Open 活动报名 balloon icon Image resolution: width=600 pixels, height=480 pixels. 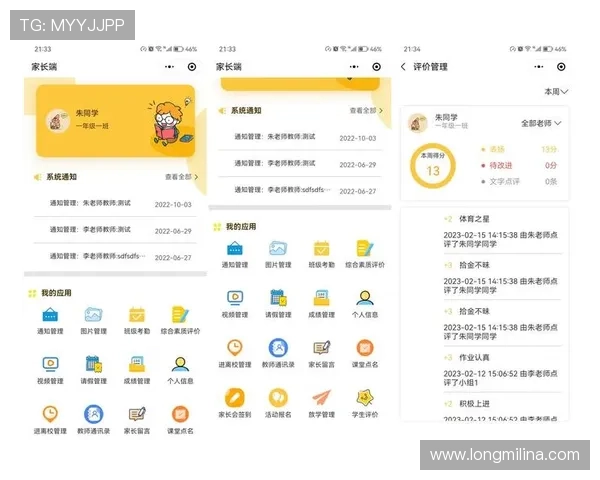coord(278,397)
